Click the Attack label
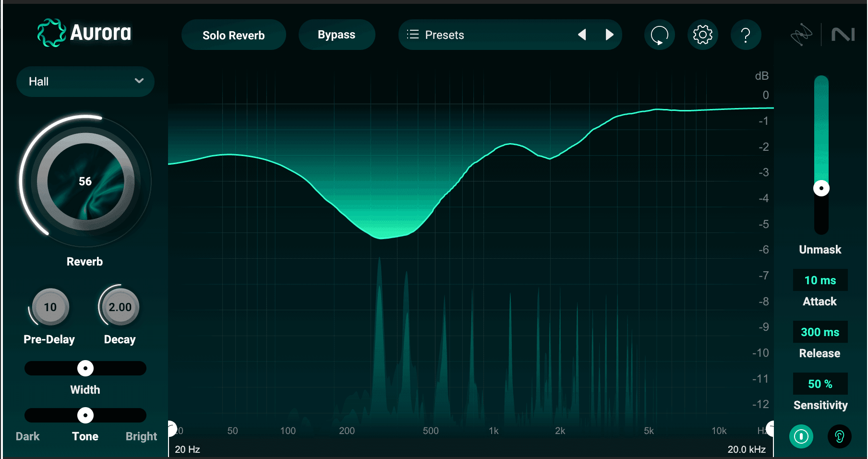 820,302
